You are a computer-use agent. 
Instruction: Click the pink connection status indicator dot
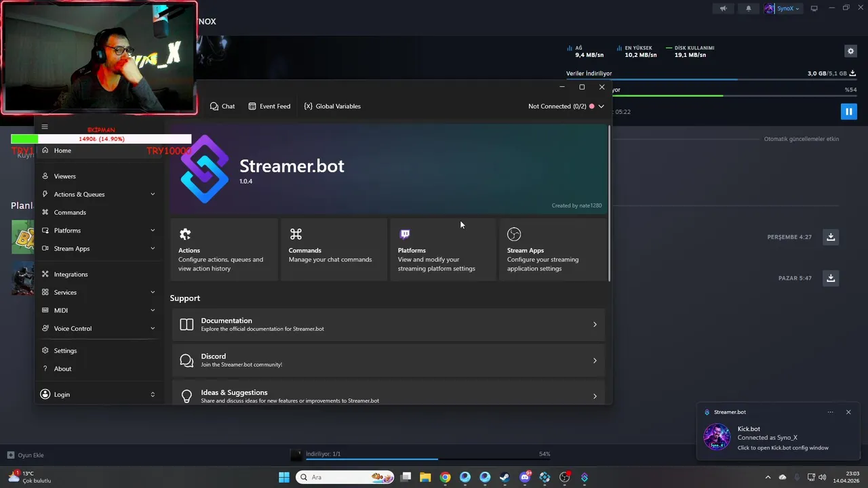pos(592,106)
